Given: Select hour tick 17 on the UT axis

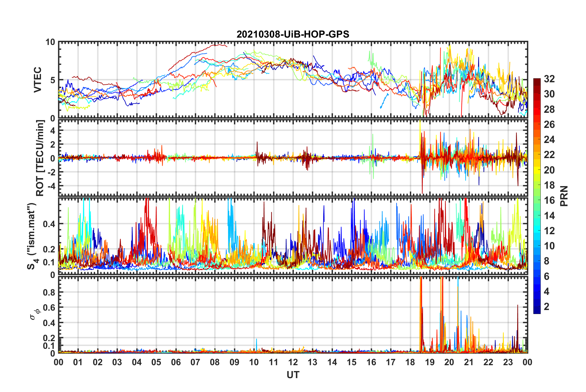Looking at the screenshot, I should pyautogui.click(x=391, y=362).
